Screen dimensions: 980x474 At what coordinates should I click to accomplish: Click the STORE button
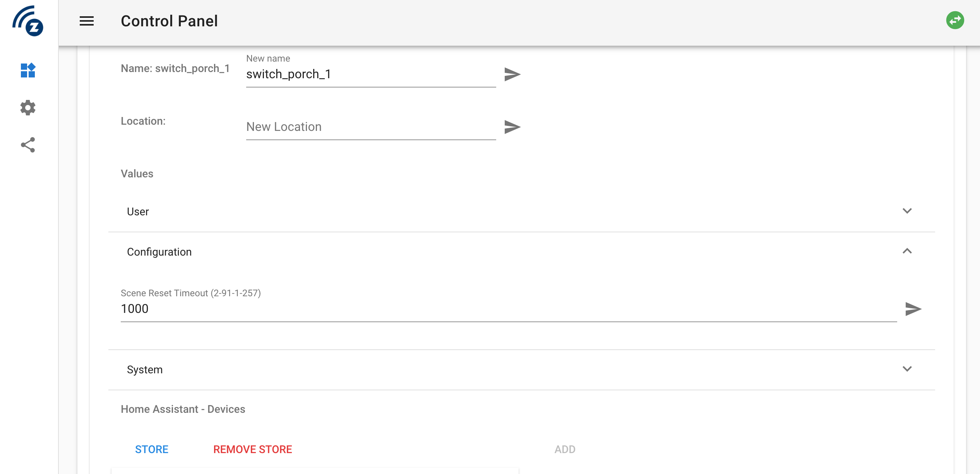(x=152, y=449)
